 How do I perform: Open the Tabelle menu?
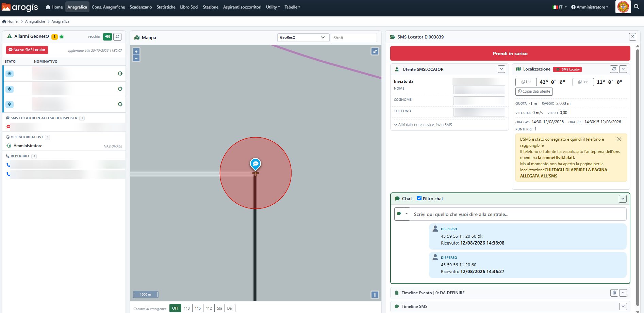293,7
